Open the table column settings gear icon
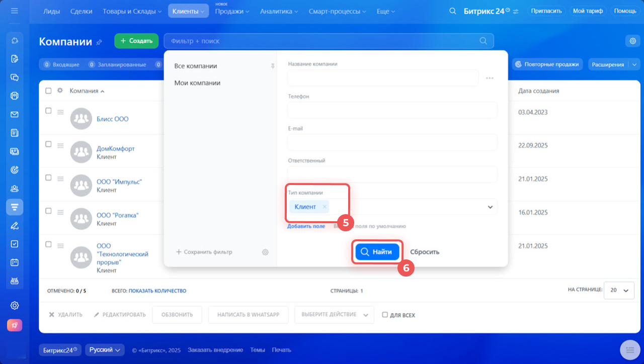The height and width of the screenshot is (364, 644). pyautogui.click(x=60, y=91)
